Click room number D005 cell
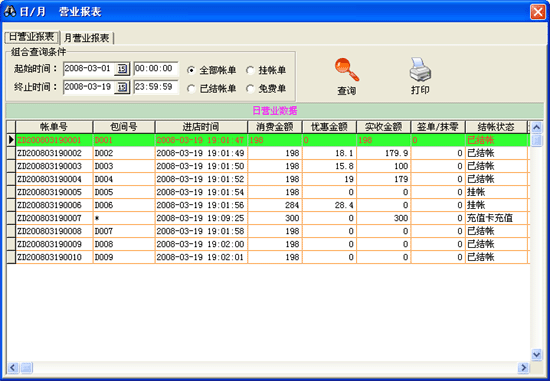 coord(124,192)
